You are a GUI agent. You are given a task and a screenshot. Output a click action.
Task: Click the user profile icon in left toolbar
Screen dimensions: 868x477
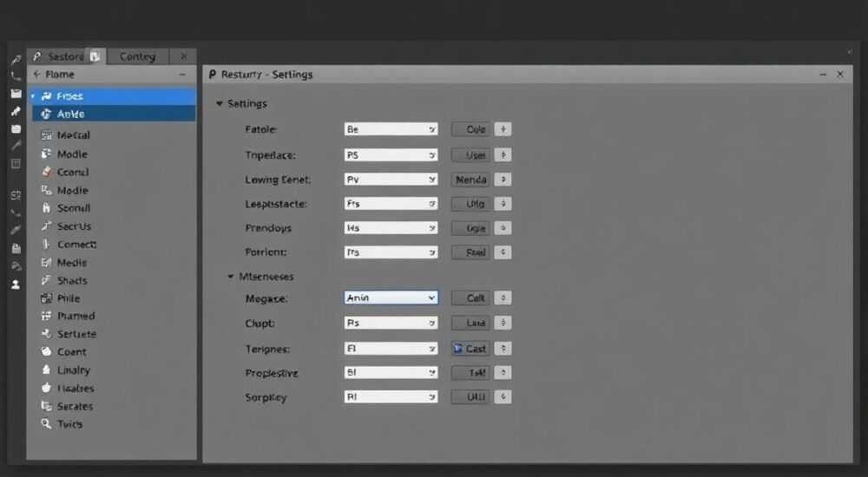(16, 284)
